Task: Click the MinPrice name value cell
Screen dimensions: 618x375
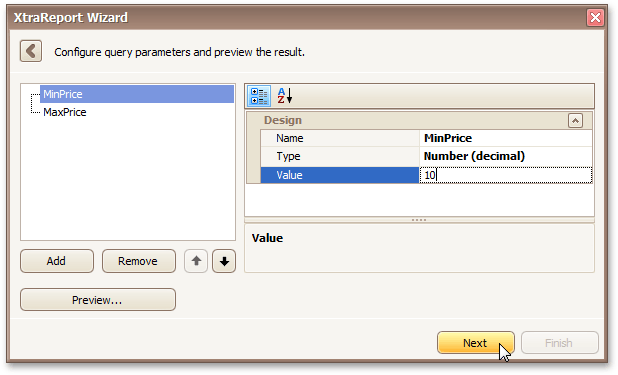Action: (506, 138)
